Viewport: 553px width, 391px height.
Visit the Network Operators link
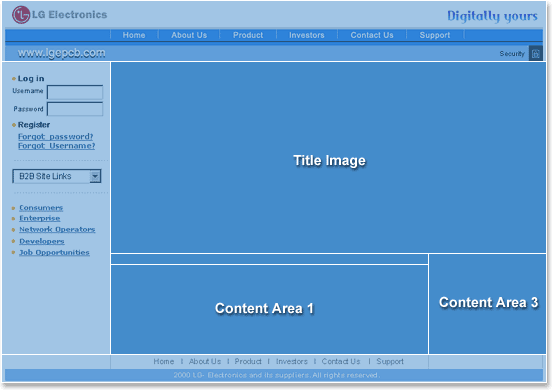[x=57, y=230]
